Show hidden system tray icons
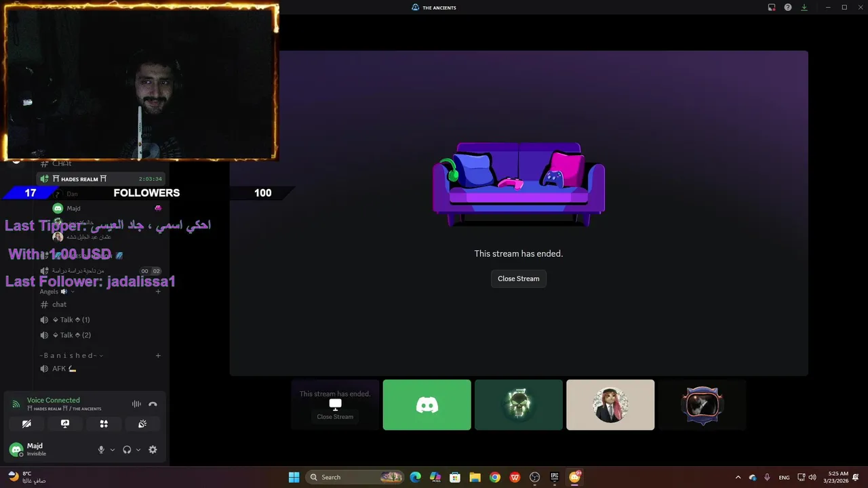 [738, 477]
